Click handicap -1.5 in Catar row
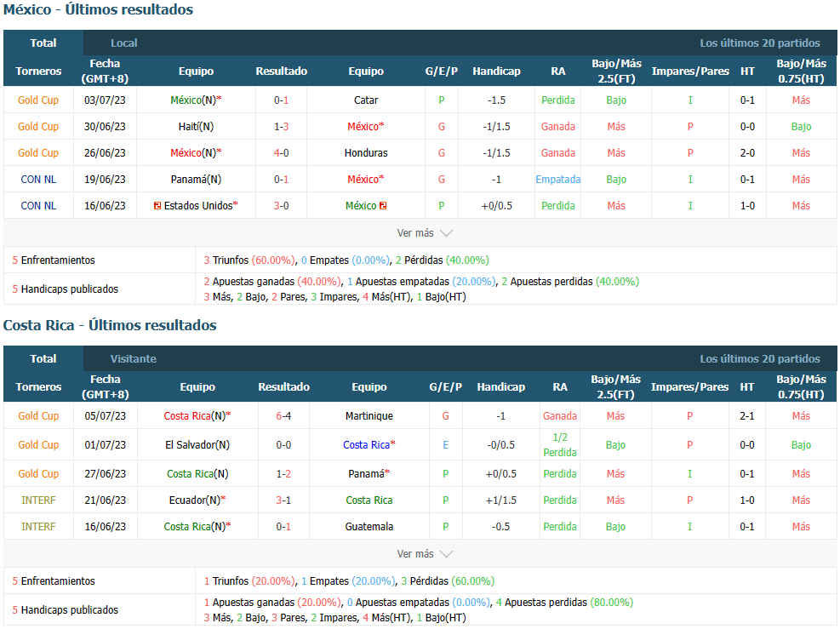This screenshot has height=629, width=840. click(497, 100)
